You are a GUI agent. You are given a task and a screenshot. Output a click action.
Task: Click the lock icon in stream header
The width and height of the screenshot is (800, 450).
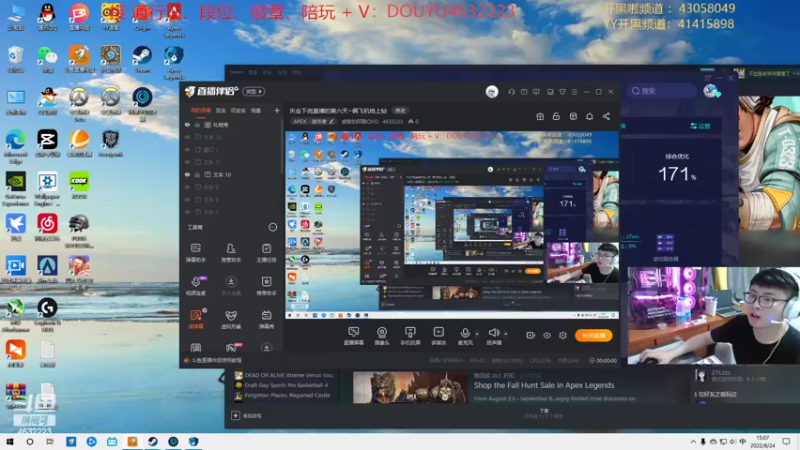(556, 116)
